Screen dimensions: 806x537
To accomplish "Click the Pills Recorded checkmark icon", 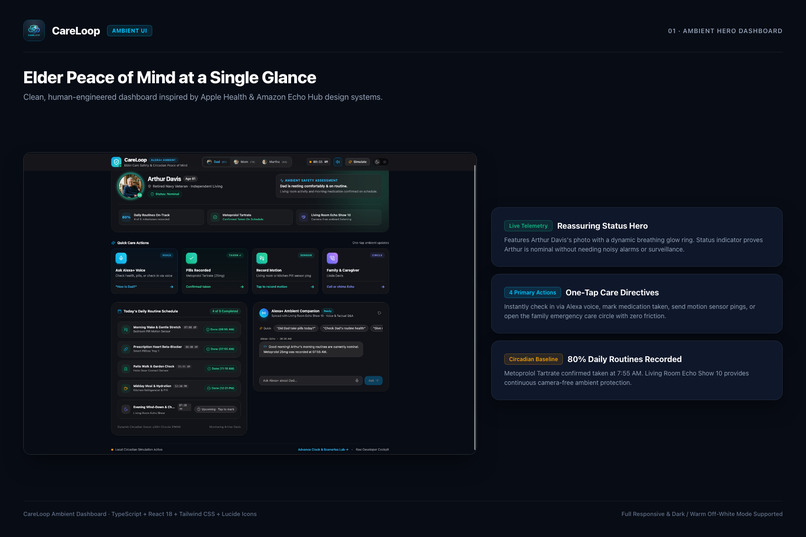I will point(191,258).
